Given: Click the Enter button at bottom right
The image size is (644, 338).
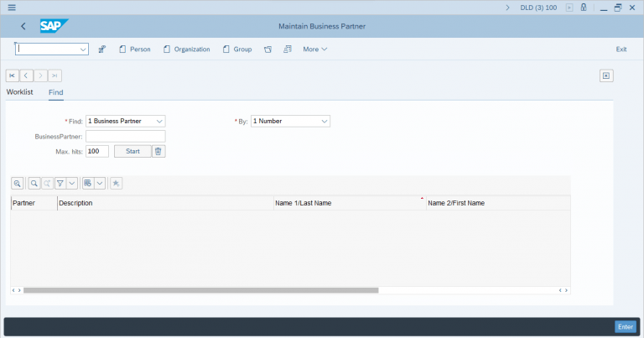Looking at the screenshot, I should [625, 326].
